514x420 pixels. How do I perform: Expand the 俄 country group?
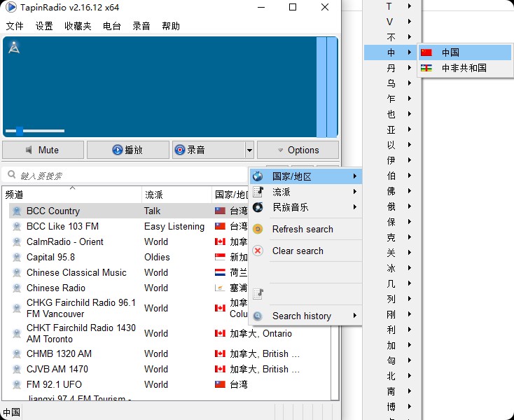tap(392, 206)
